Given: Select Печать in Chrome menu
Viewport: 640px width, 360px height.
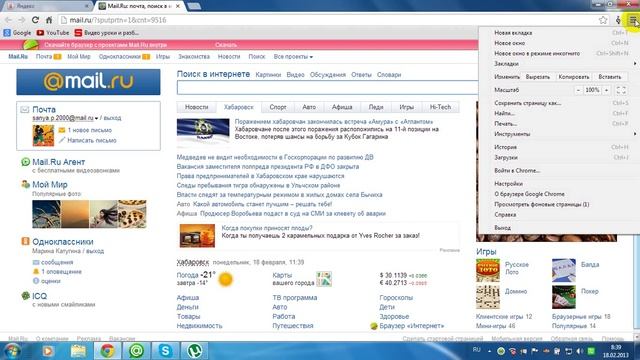Looking at the screenshot, I should [560, 124].
